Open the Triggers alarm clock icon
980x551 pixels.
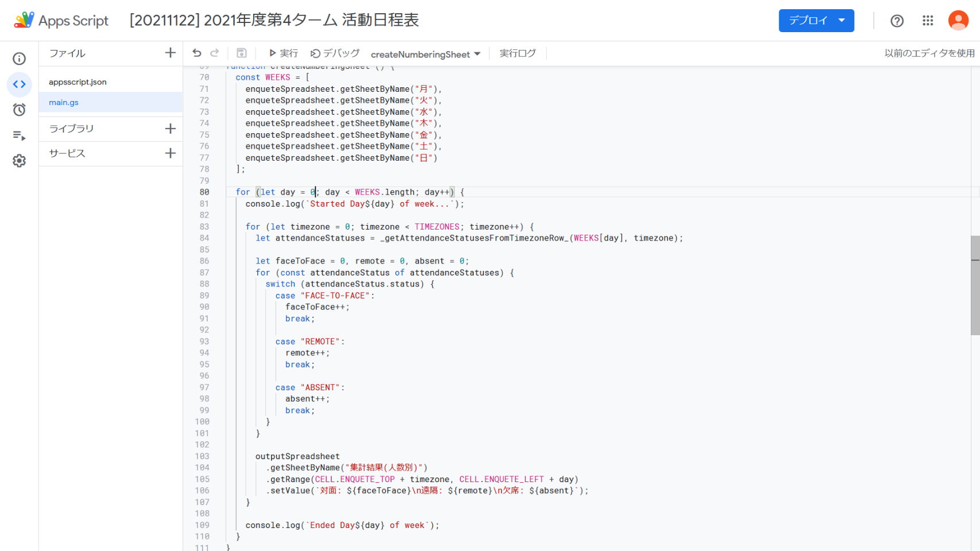tap(20, 110)
